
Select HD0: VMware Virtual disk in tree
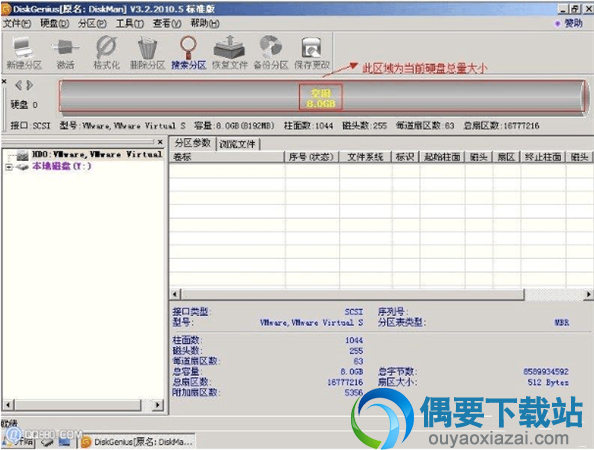pos(97,154)
